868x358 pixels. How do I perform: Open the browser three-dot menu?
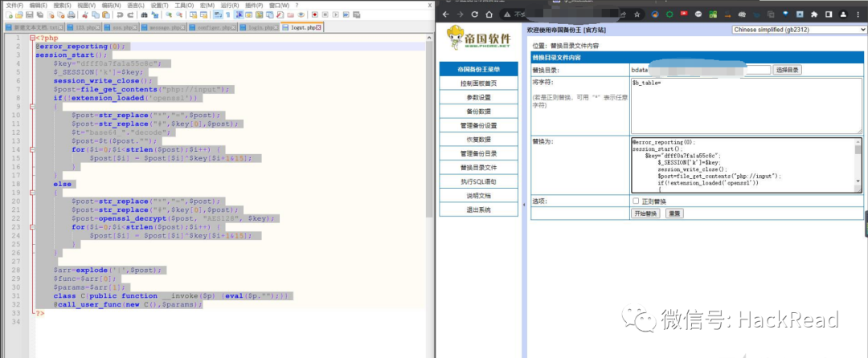click(x=858, y=14)
